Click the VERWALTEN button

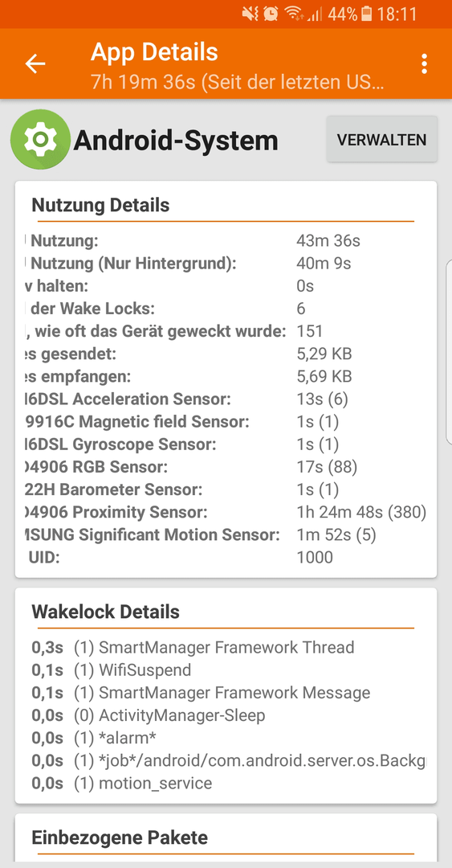(x=381, y=140)
